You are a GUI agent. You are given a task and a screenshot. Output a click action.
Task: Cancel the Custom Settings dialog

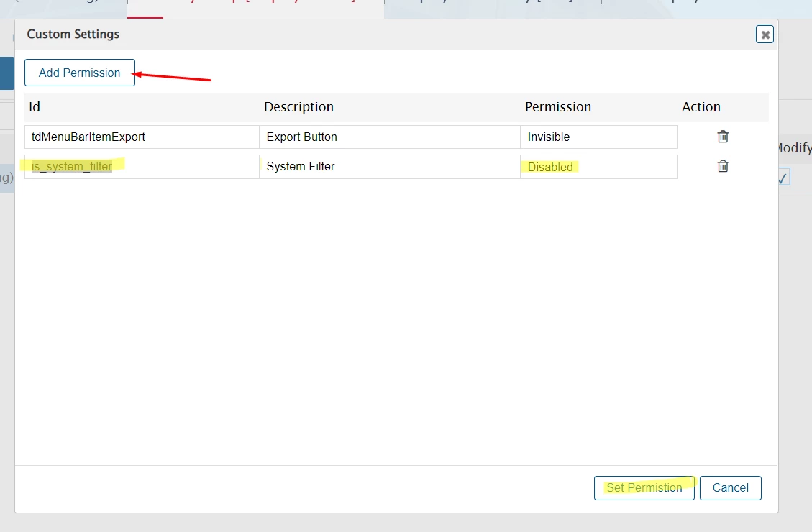click(730, 488)
